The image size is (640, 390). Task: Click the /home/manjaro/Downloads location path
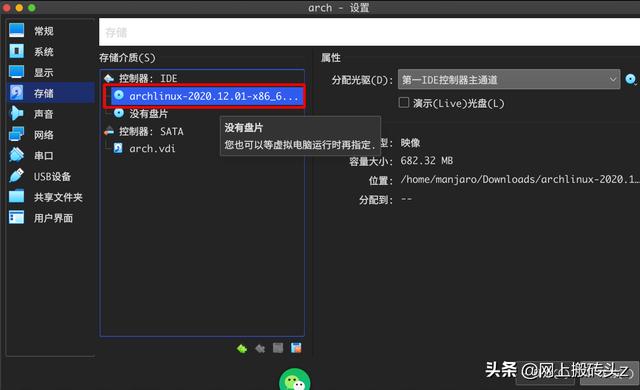click(520, 179)
